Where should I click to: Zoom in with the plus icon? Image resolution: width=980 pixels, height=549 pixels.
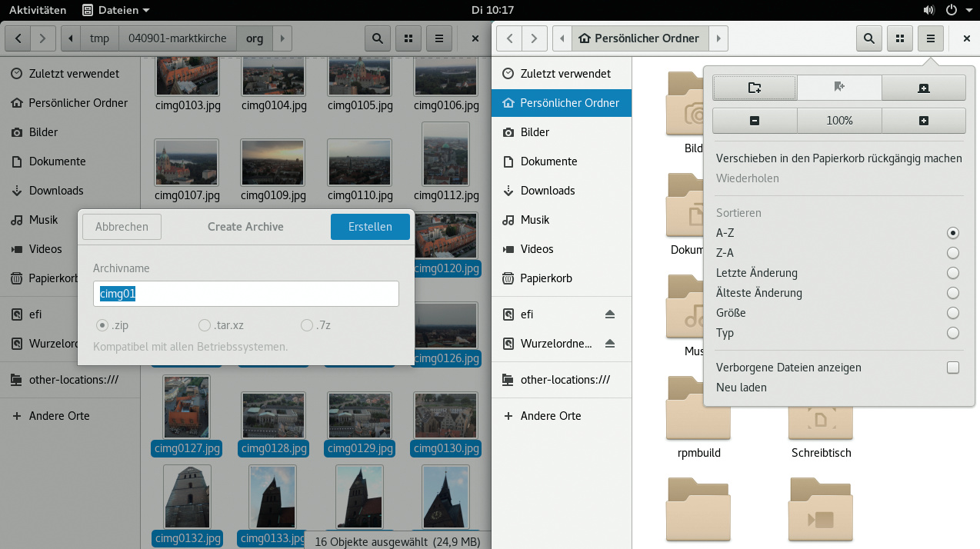coord(923,121)
